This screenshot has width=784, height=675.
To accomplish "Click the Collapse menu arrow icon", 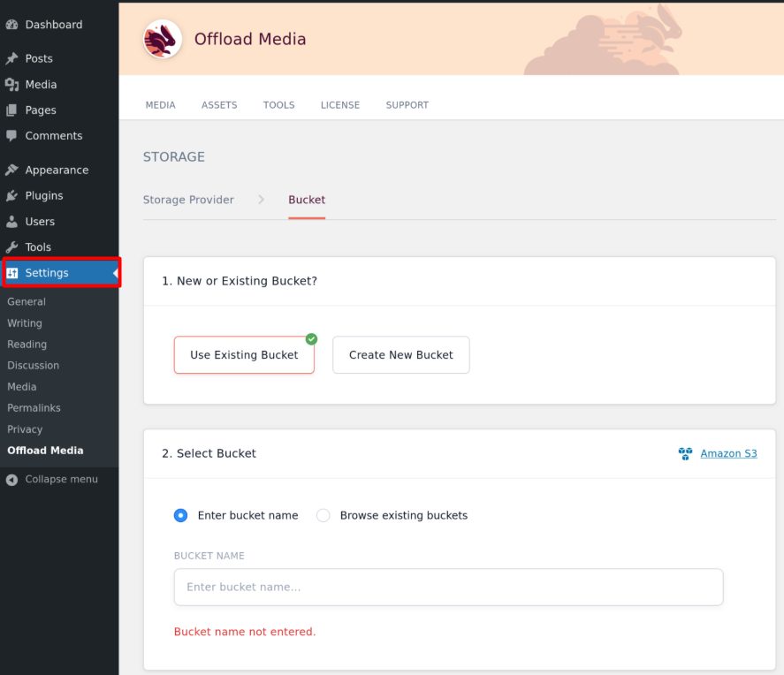I will pyautogui.click(x=12, y=480).
